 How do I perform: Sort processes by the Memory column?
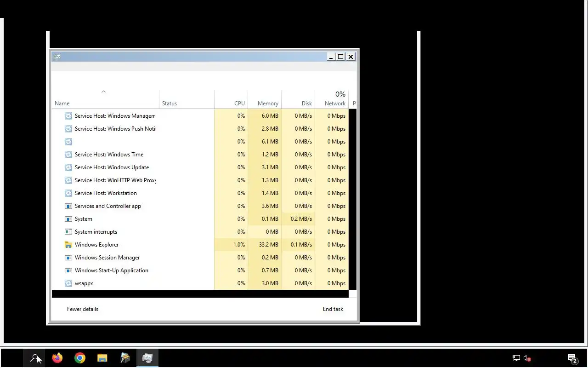pos(268,103)
